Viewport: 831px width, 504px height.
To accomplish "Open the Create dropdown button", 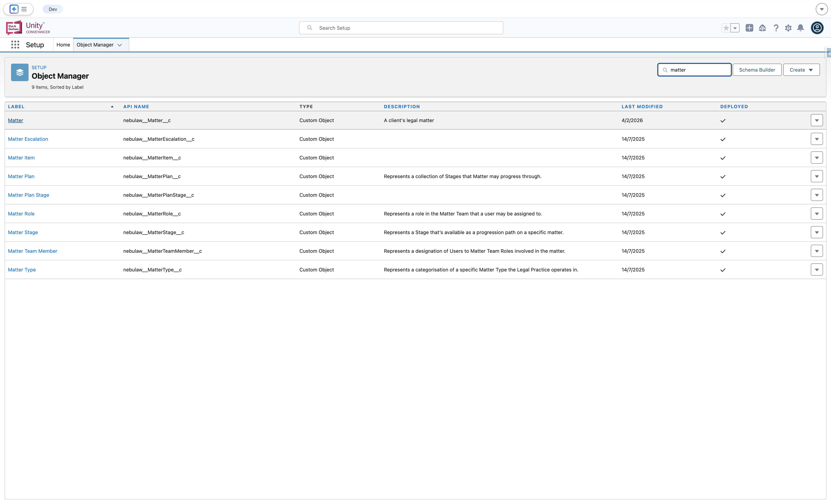I will [x=801, y=70].
